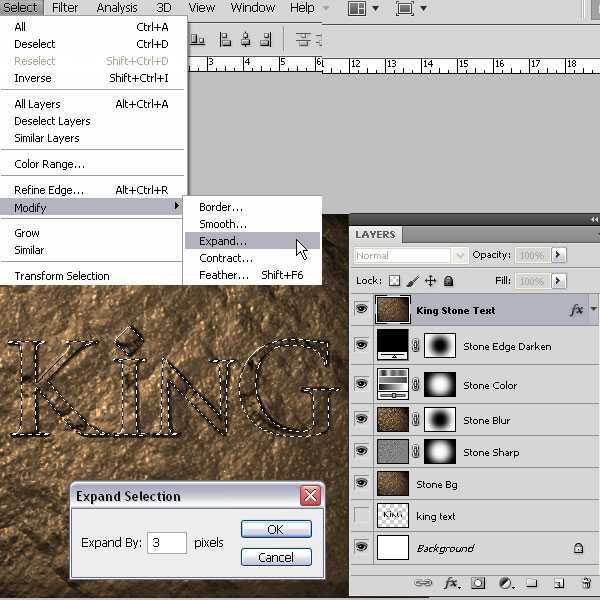
Task: Cancel the Expand Selection dialog
Action: pyautogui.click(x=276, y=557)
